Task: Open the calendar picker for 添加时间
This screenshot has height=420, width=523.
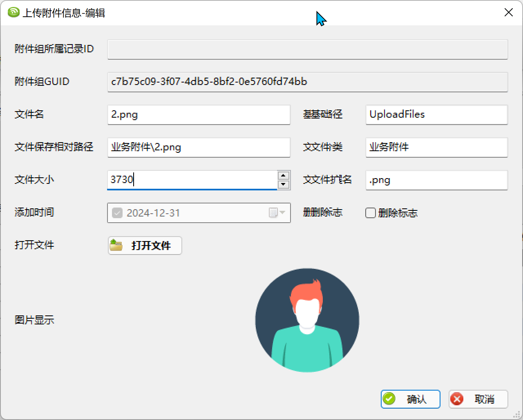Action: pyautogui.click(x=277, y=212)
